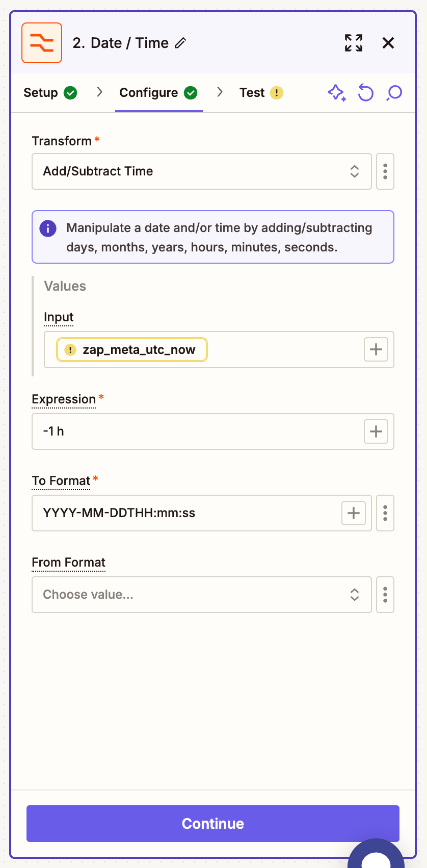The height and width of the screenshot is (868, 427).
Task: Click the To Format field value
Action: pyautogui.click(x=183, y=513)
